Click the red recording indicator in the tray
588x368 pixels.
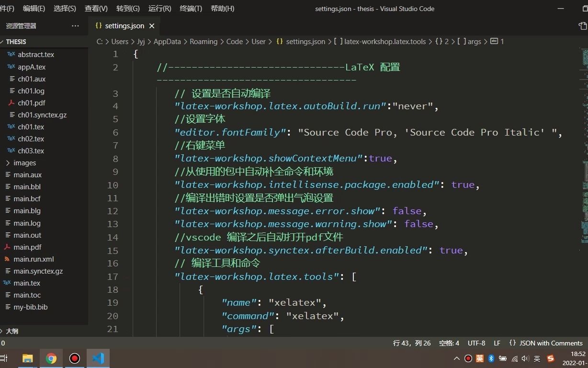(468, 358)
